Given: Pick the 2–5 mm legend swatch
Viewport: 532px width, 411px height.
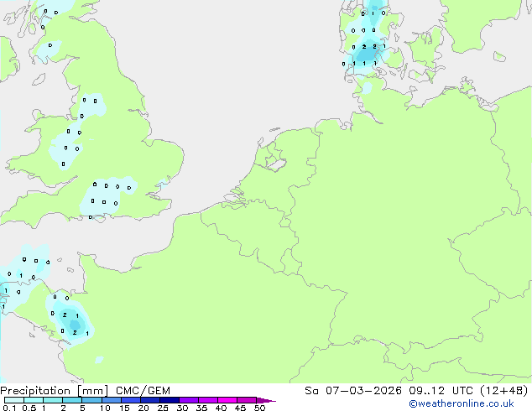Looking at the screenshot, I should pos(72,400).
